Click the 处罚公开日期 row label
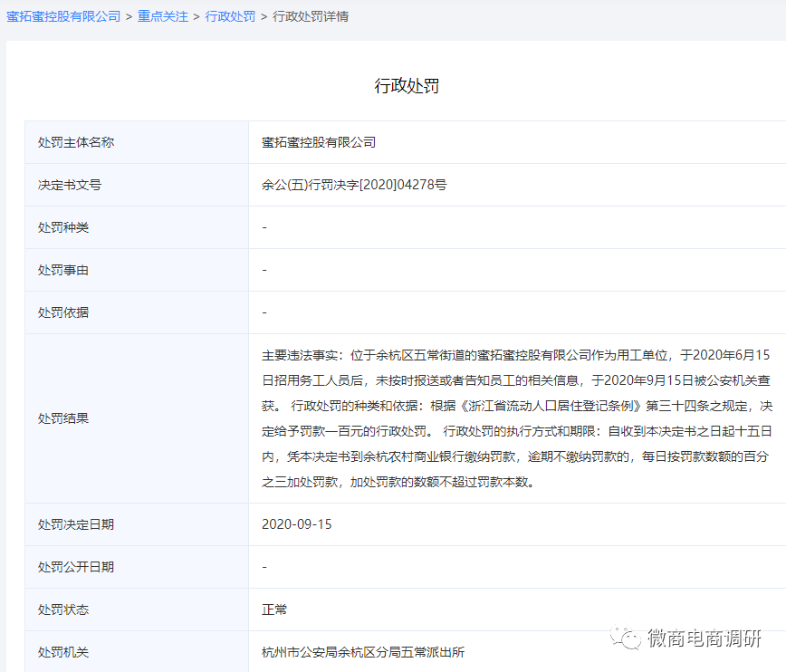This screenshot has width=786, height=672. [76, 567]
